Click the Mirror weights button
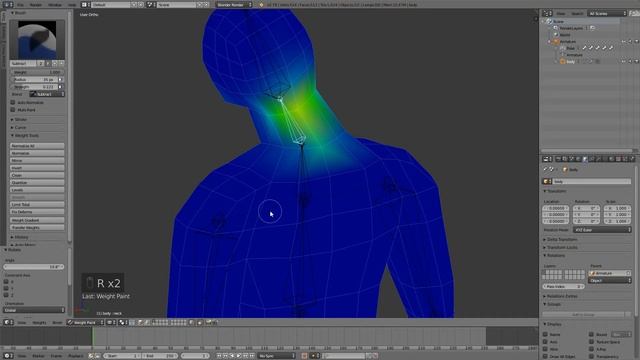 click(x=37, y=160)
